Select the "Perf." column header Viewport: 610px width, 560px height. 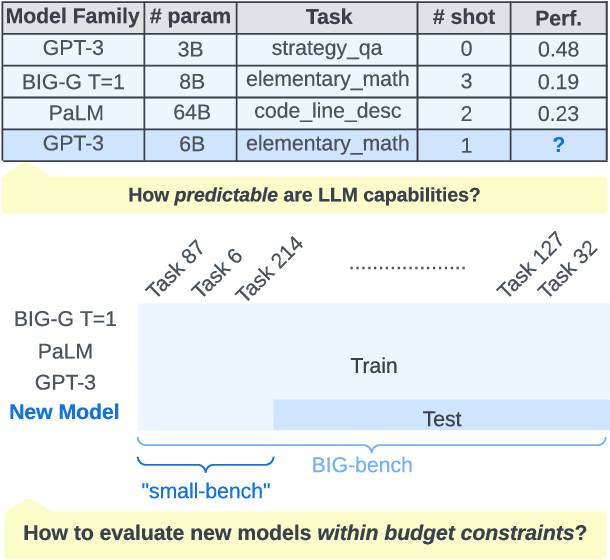click(x=558, y=18)
